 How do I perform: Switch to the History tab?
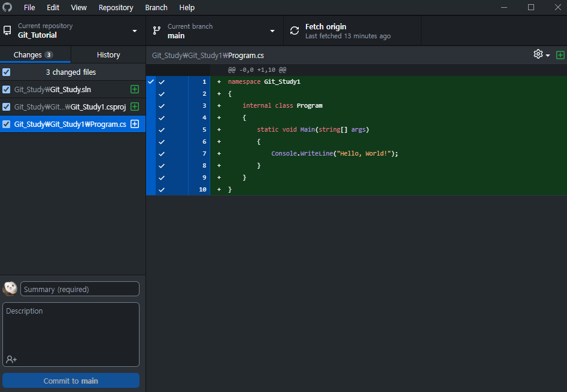108,54
